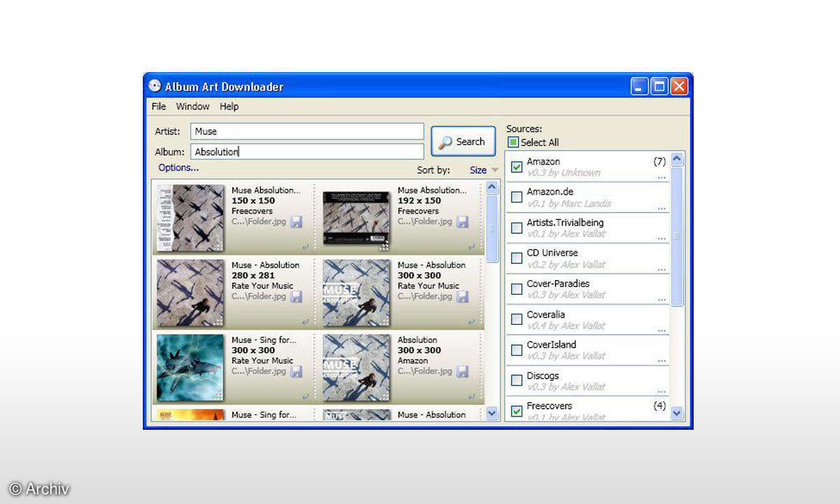Click the sources list scrollbar thumb
Viewport: 840px width, 504px height.
point(677,237)
